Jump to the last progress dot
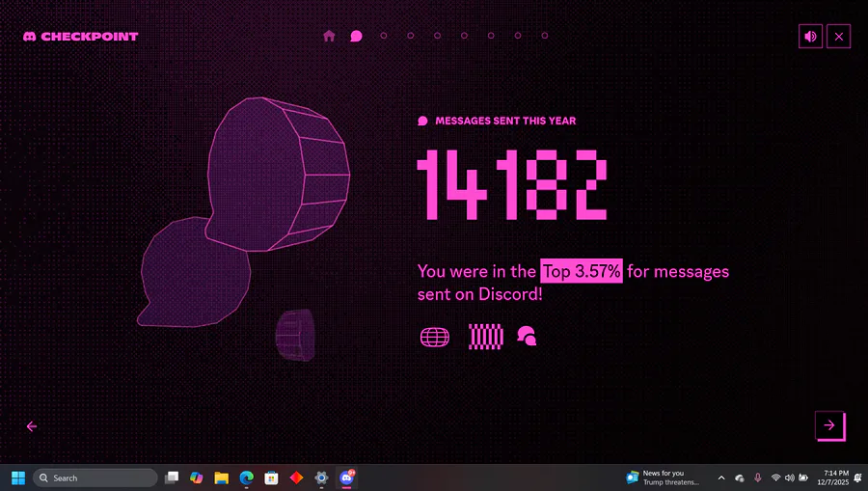 point(545,36)
